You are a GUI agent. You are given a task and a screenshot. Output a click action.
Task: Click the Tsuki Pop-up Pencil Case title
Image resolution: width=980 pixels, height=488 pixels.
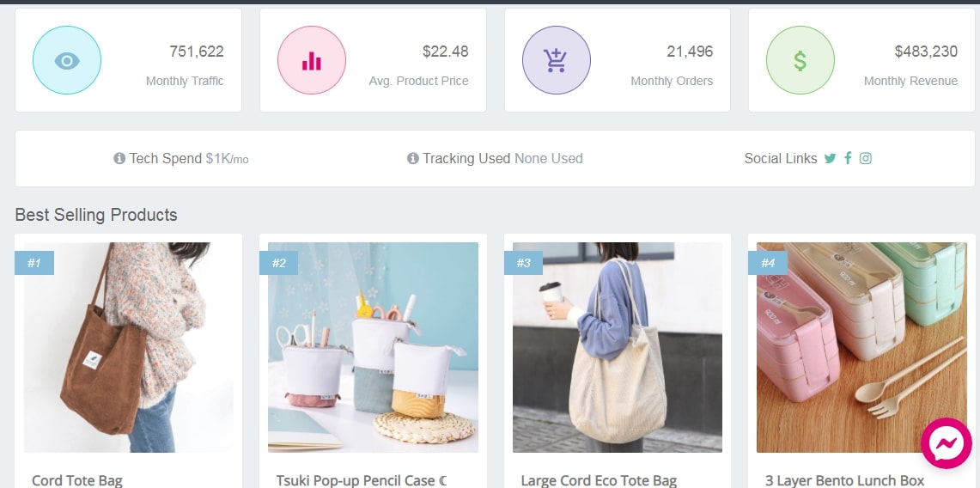(362, 480)
